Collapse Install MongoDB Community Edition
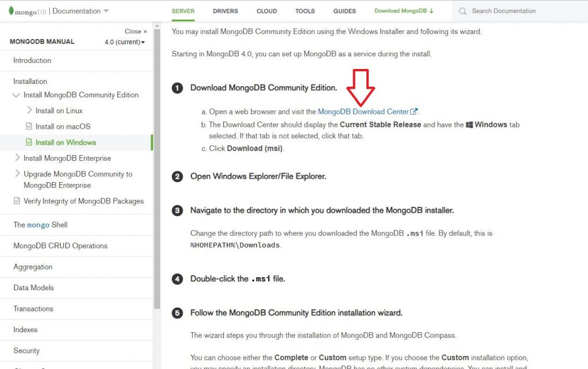This screenshot has height=369, width=588. click(17, 95)
